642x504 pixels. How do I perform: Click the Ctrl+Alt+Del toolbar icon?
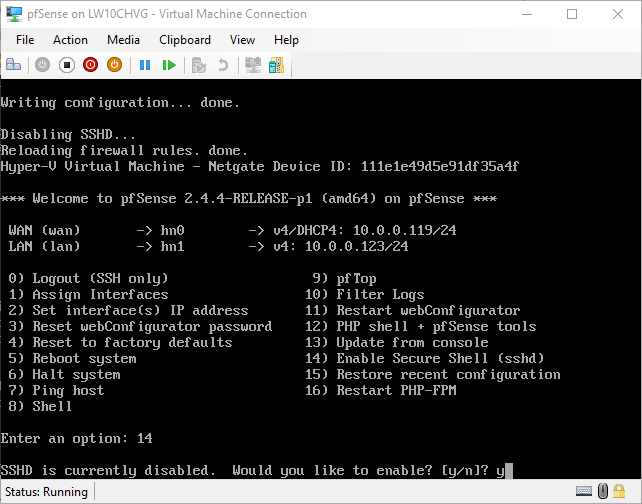[x=14, y=65]
